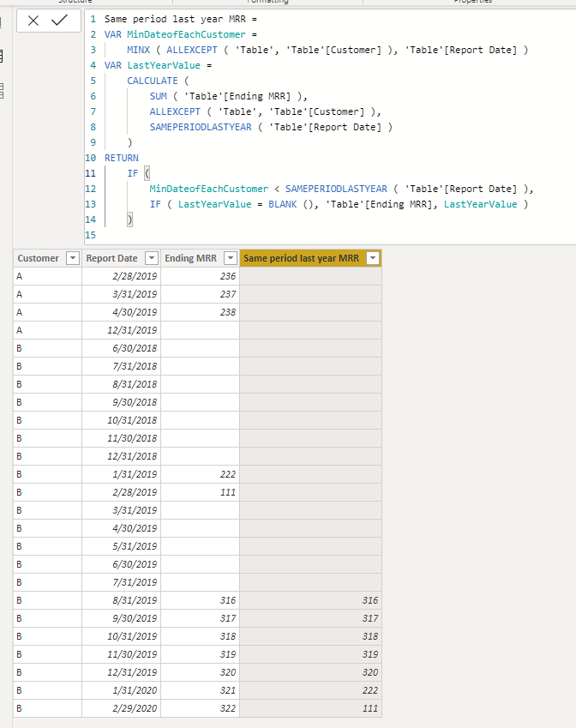This screenshot has height=728, width=576.
Task: Click the Ending MRR value 238
Action: point(200,312)
